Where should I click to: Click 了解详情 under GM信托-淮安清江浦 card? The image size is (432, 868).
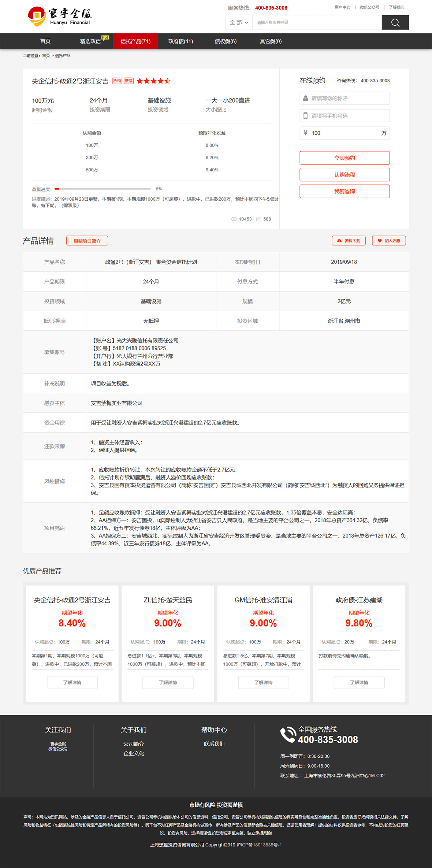click(x=264, y=682)
